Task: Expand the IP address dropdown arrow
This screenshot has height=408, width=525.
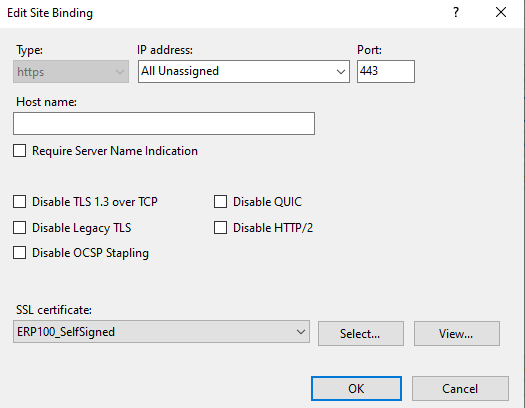Action: coord(341,72)
